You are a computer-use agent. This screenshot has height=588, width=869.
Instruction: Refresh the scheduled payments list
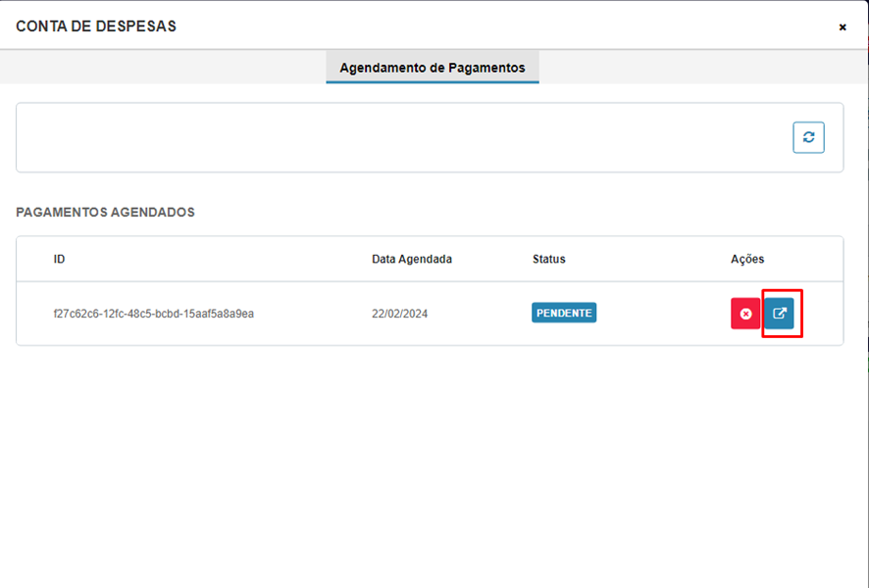click(x=808, y=137)
